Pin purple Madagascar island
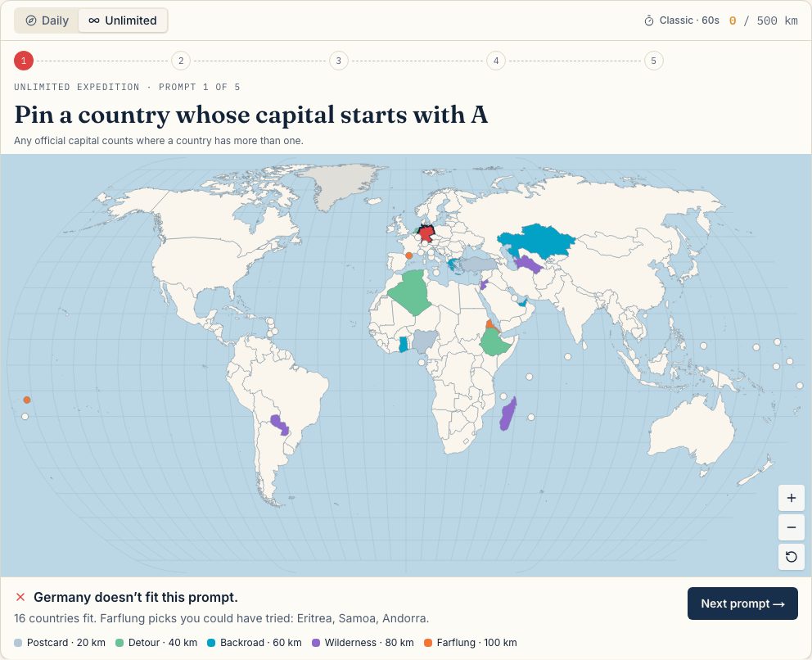The image size is (812, 660). pyautogui.click(x=508, y=414)
